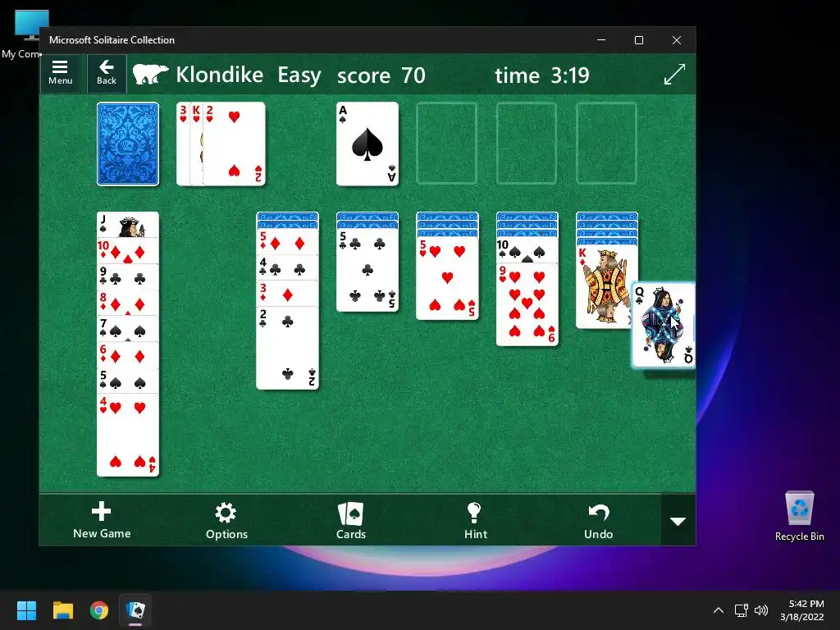The image size is (840, 630).
Task: Launch Chrome from the taskbar
Action: tap(99, 610)
